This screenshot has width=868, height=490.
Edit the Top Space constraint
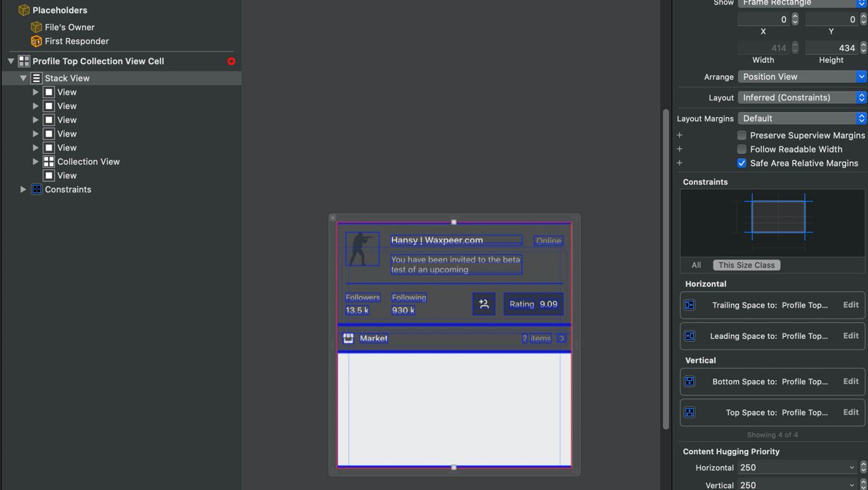tap(851, 412)
